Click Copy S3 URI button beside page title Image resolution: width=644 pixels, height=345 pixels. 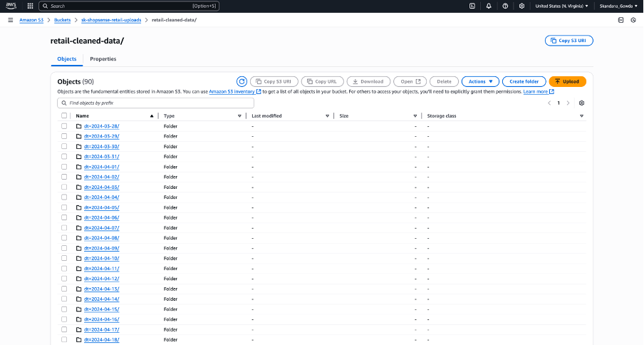pyautogui.click(x=568, y=41)
